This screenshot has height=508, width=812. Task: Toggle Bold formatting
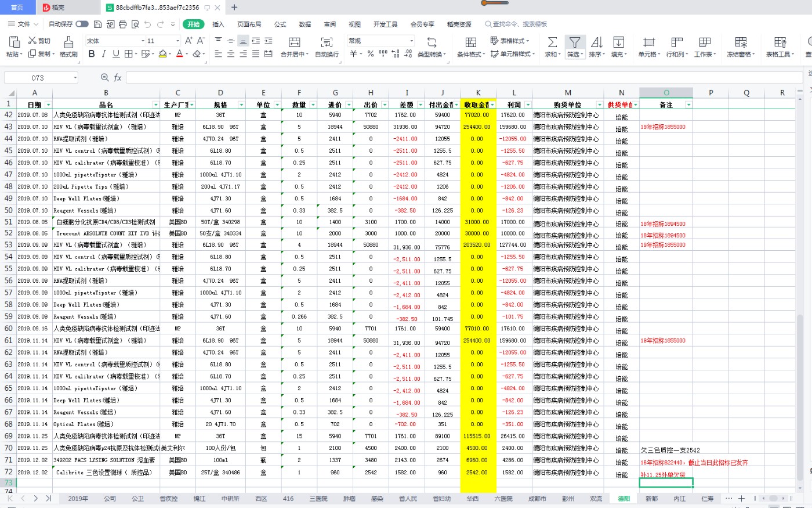pyautogui.click(x=92, y=54)
